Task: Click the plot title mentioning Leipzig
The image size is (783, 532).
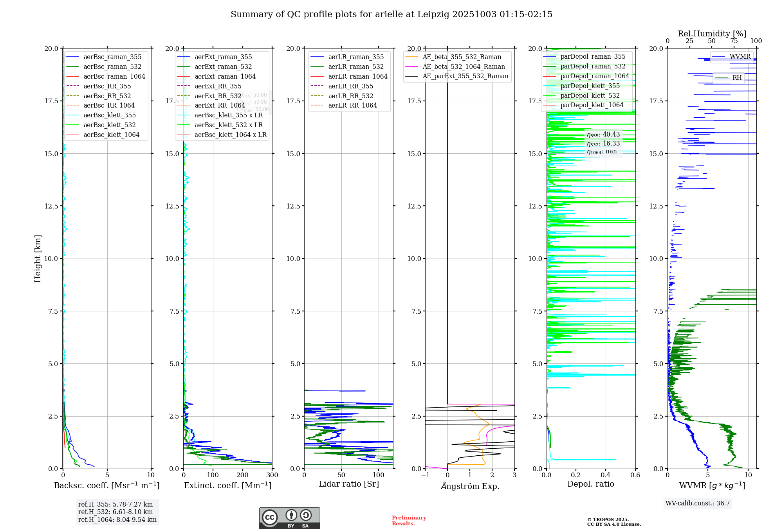Action: (x=391, y=14)
